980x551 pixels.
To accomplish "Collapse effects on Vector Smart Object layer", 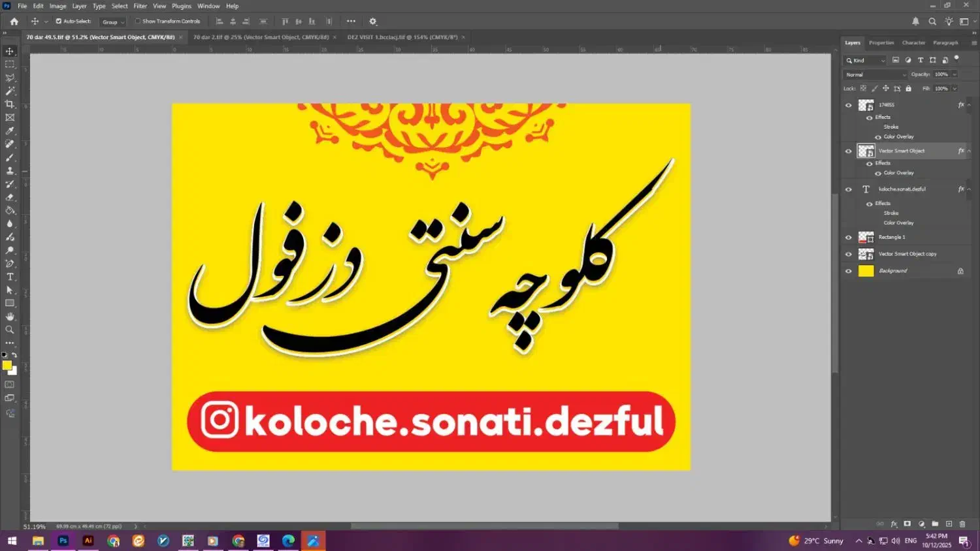I will [969, 151].
